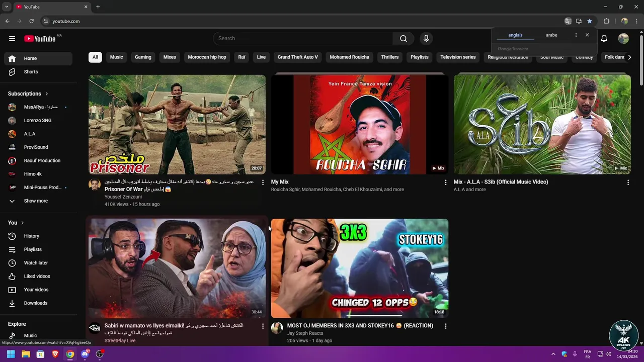644x362 pixels.
Task: Open options for Prisoner Of War video
Action: click(x=263, y=182)
